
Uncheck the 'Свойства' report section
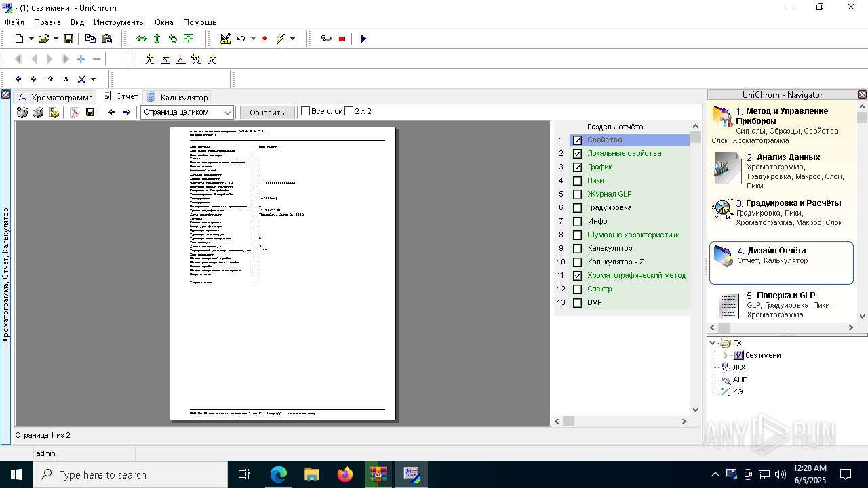tap(577, 140)
